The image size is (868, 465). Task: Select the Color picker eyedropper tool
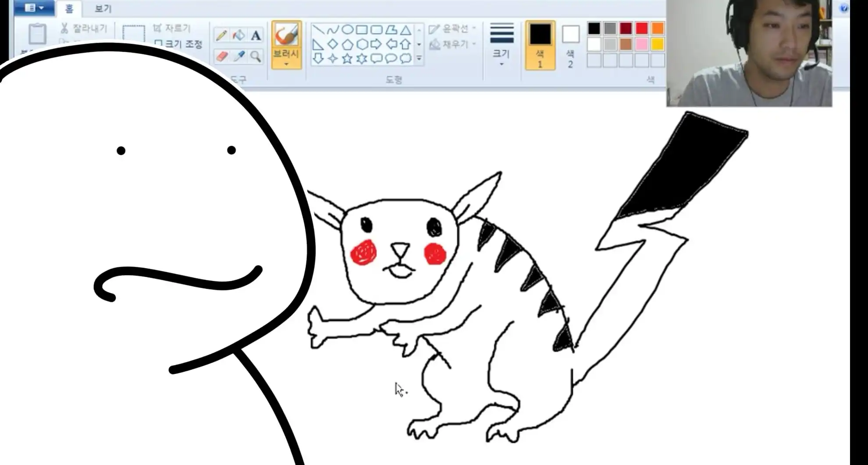tap(239, 56)
